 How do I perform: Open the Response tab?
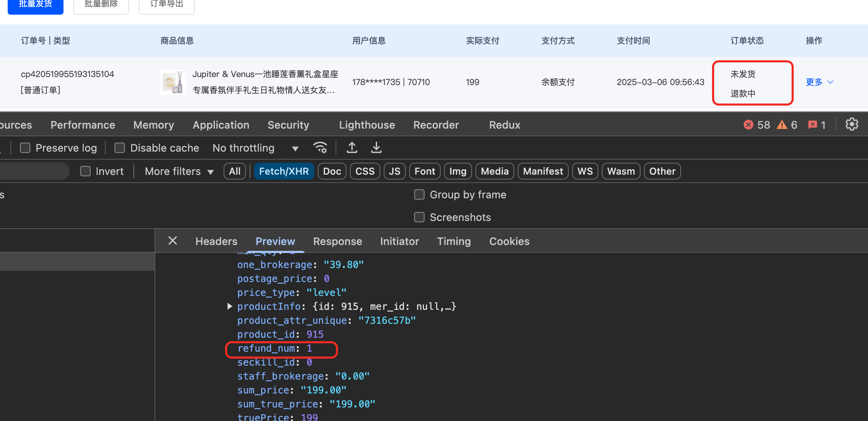[x=337, y=241]
